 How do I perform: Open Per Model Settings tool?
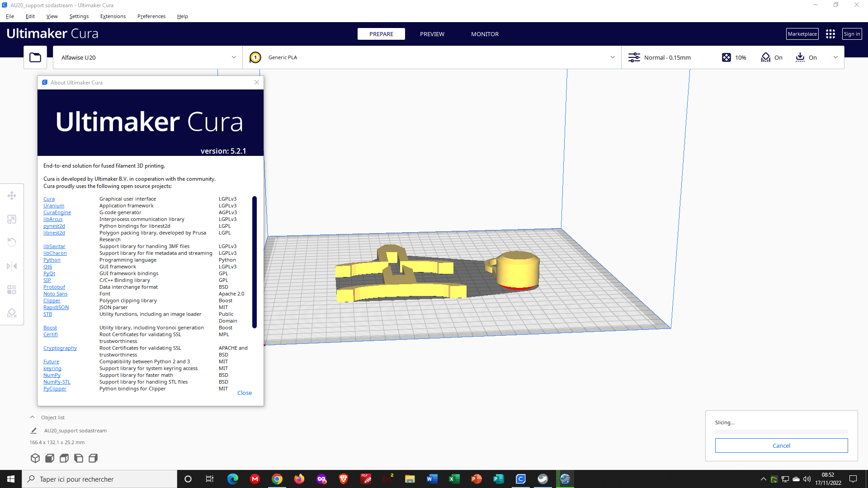11,290
